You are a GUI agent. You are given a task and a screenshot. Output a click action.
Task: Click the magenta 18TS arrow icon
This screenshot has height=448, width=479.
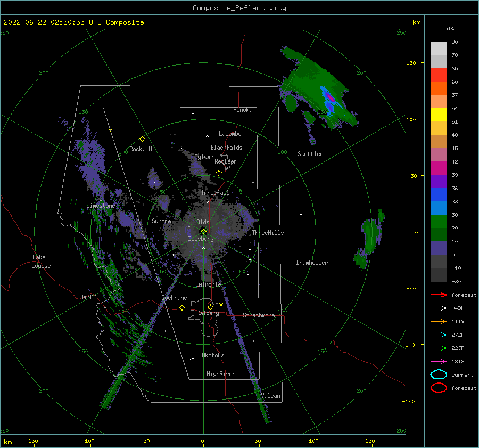[439, 362]
